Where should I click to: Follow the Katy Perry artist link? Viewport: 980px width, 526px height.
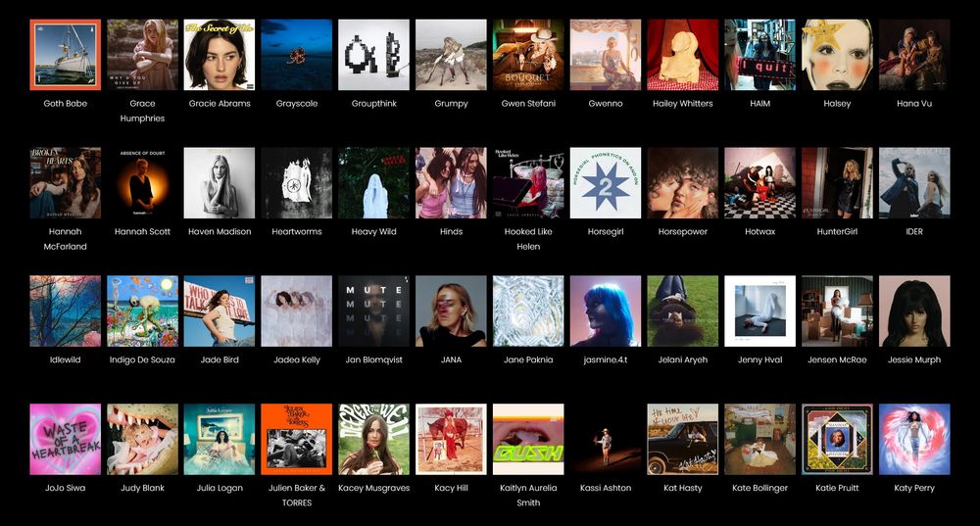914,487
